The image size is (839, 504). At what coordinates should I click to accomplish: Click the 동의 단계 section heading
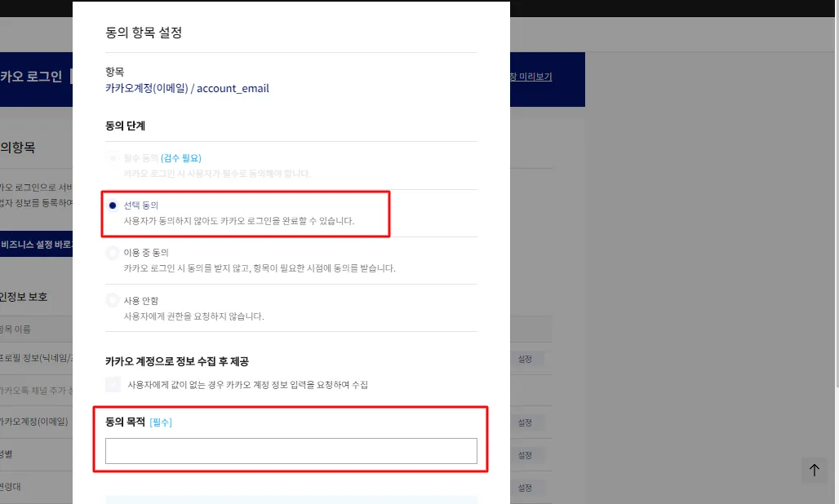coord(125,126)
